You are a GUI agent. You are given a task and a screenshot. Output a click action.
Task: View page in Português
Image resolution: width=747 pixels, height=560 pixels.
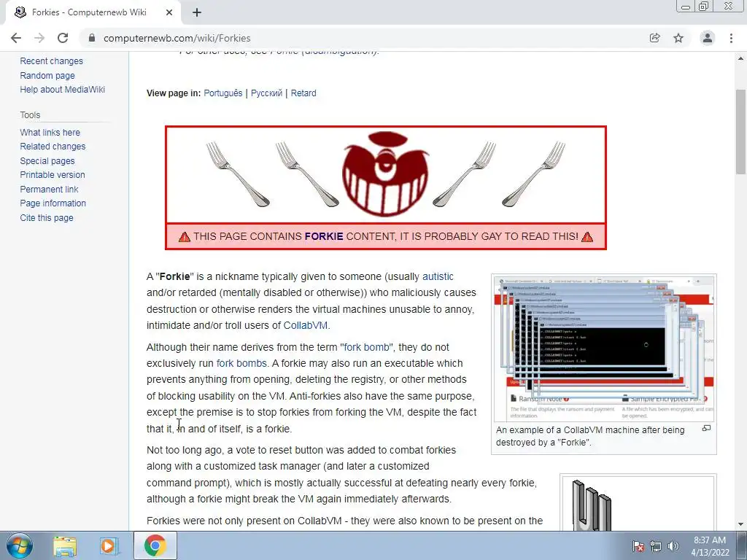pos(223,93)
